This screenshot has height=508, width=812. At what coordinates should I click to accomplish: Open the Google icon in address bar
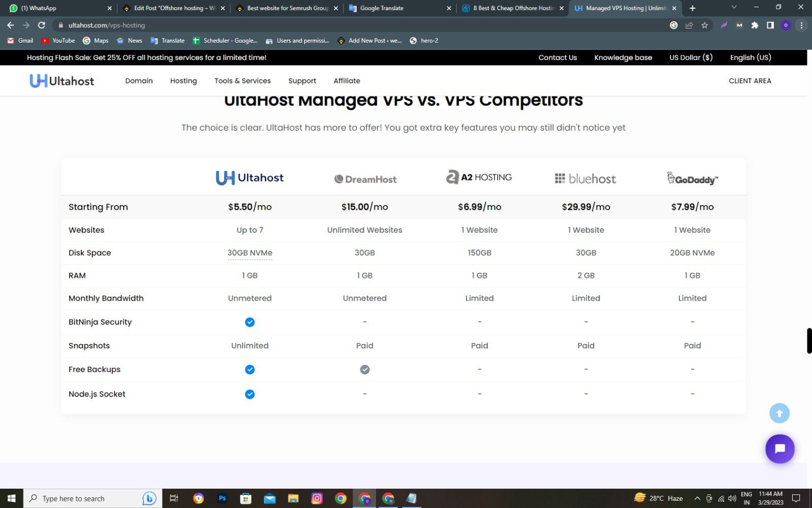(673, 25)
